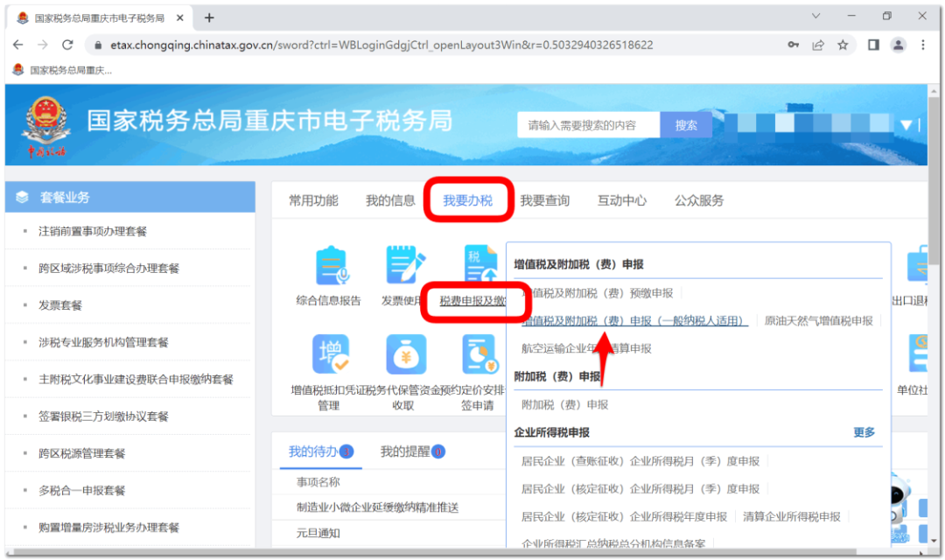This screenshot has height=560, width=945.
Task: Open the 预约定价安排谈签申请 icon
Action: click(x=480, y=354)
